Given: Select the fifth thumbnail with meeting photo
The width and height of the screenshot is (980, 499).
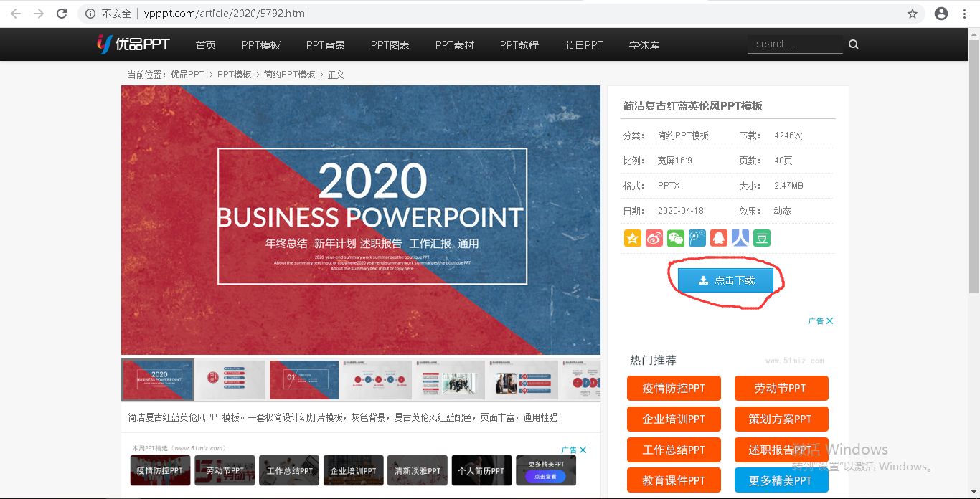Looking at the screenshot, I should tap(451, 380).
